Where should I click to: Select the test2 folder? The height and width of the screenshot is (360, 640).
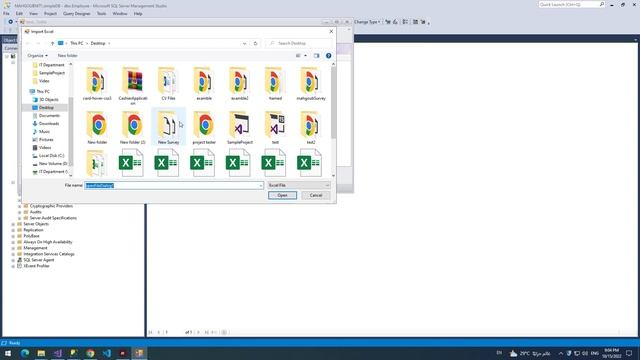311,127
